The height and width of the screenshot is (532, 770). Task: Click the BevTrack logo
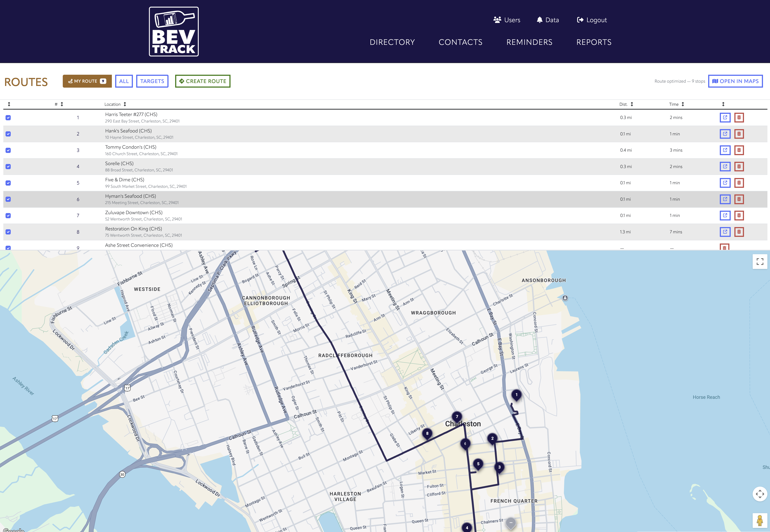click(x=174, y=32)
